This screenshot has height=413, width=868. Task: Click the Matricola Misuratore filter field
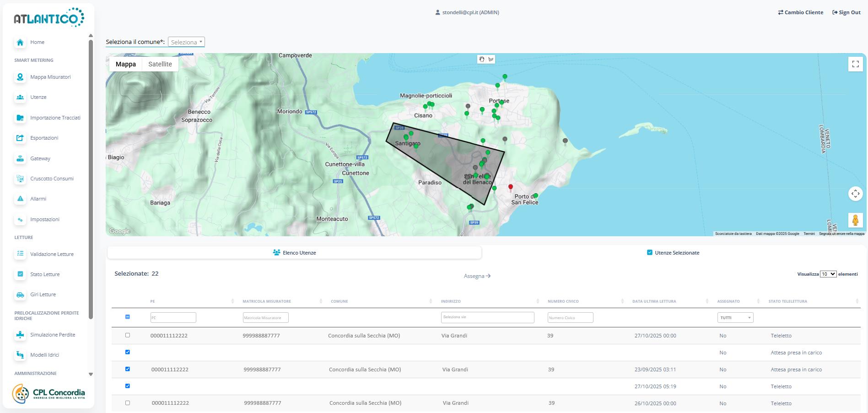tap(265, 318)
